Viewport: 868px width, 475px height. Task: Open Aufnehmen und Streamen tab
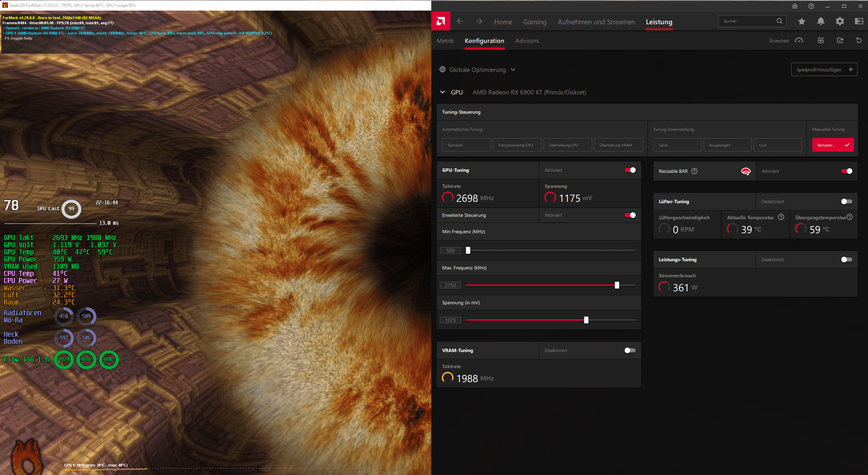click(596, 22)
